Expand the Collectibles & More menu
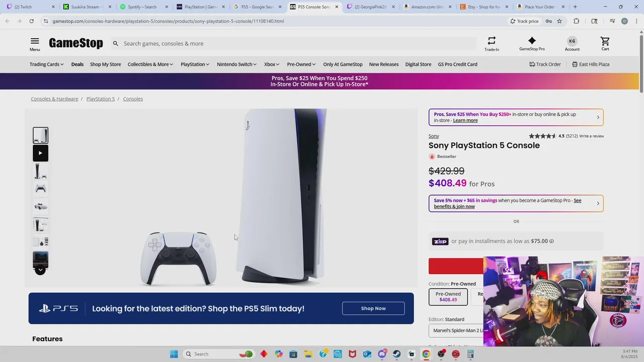 point(150,64)
